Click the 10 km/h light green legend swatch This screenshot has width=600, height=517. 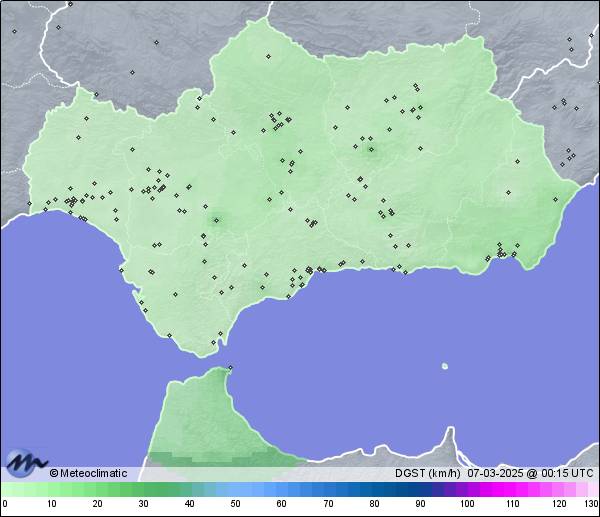[x=50, y=489]
